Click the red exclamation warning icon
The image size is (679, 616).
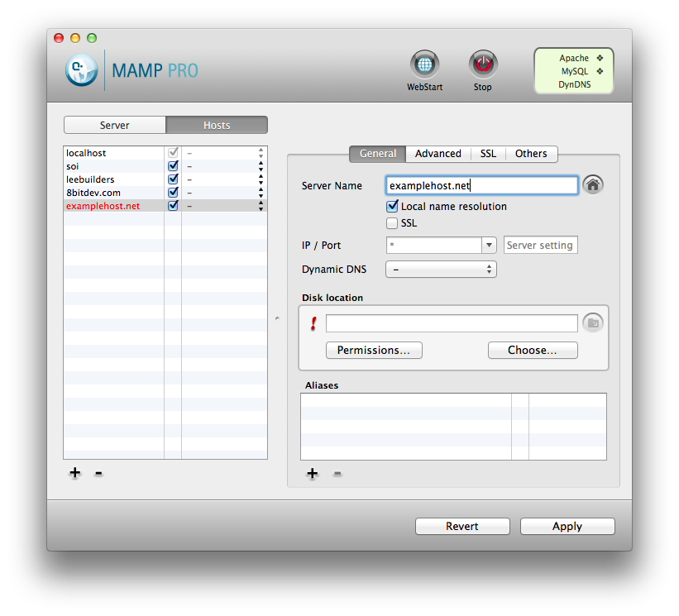pos(313,323)
